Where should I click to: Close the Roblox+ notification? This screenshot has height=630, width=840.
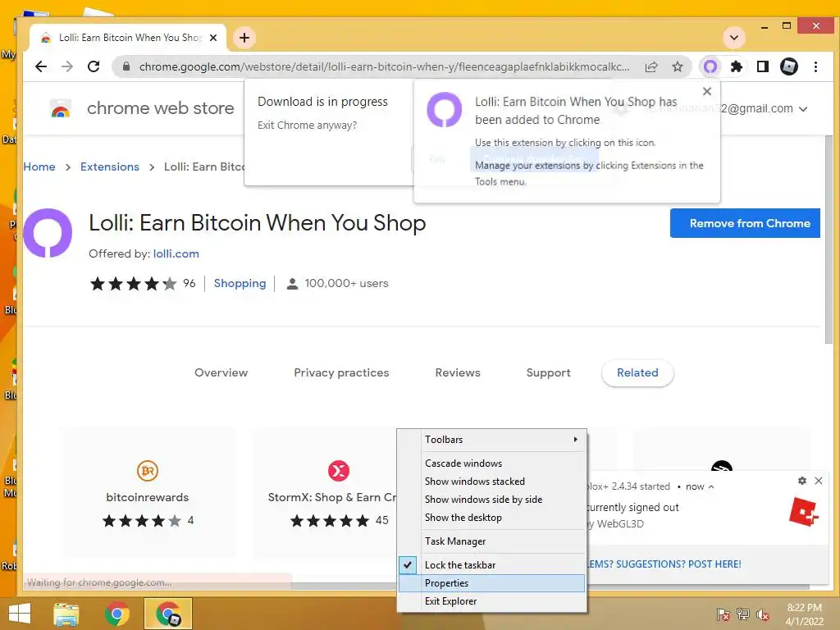819,481
